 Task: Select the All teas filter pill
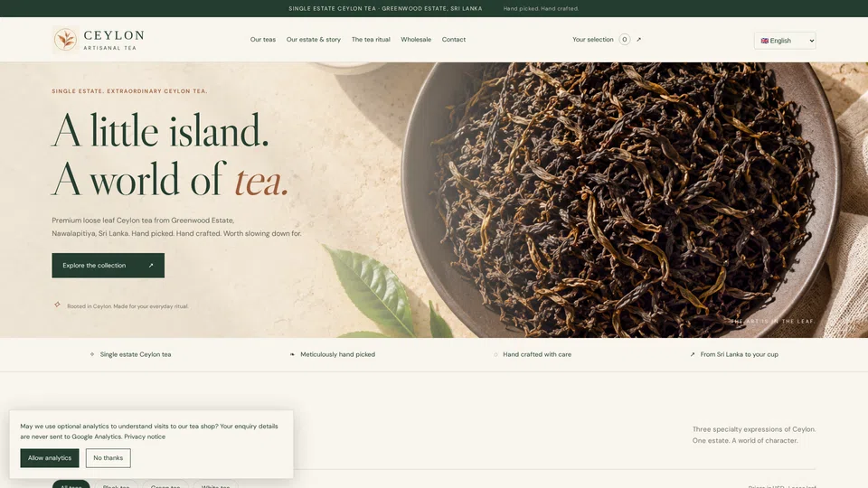pos(71,484)
